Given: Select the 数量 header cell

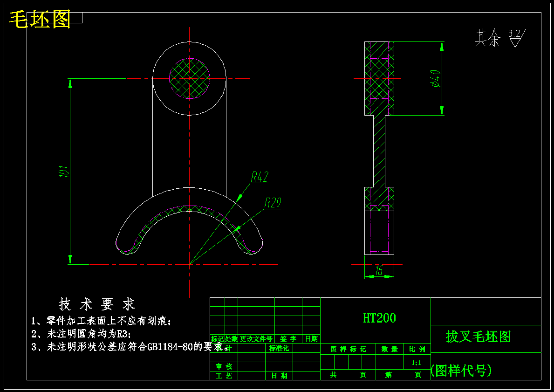Looking at the screenshot, I should pos(390,349).
